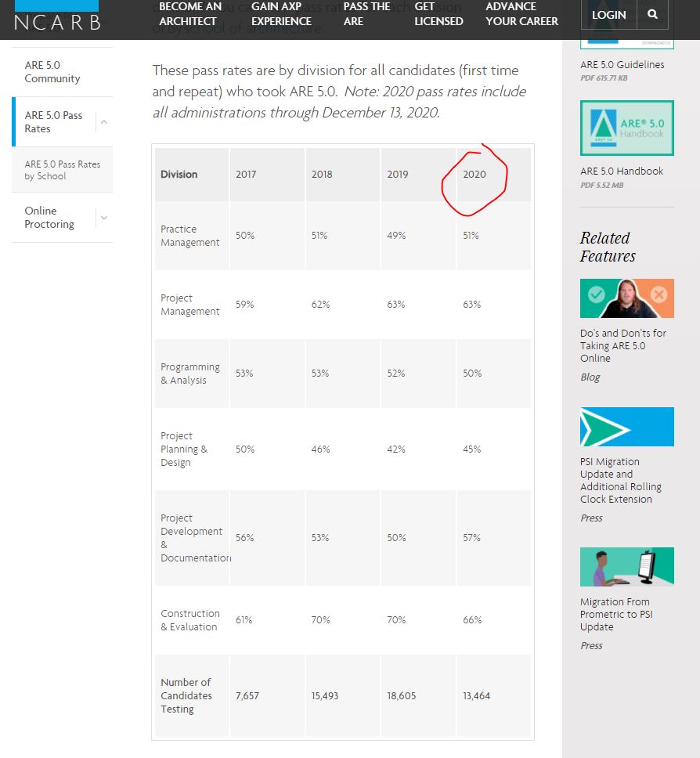
Task: Open PSI Migration Update and Rolling Clock Extension
Action: 621,481
